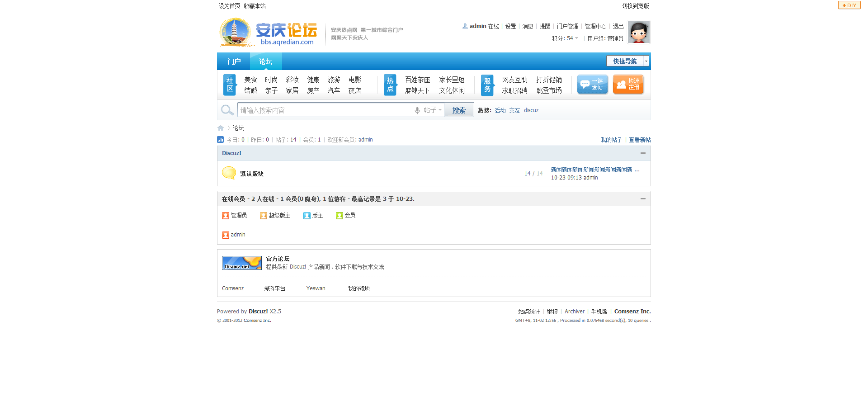The height and width of the screenshot is (411, 868).
Task: Collapse the 在线会员 section
Action: (643, 199)
